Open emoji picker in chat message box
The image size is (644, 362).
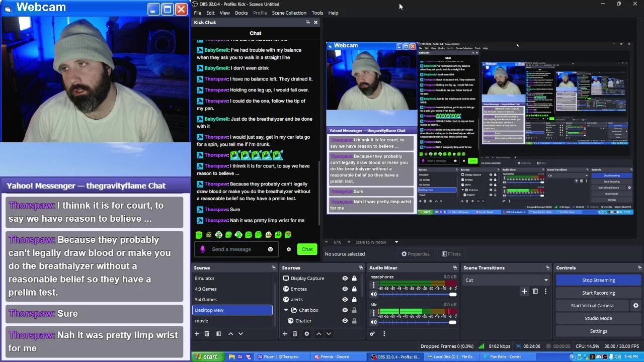coord(270,249)
